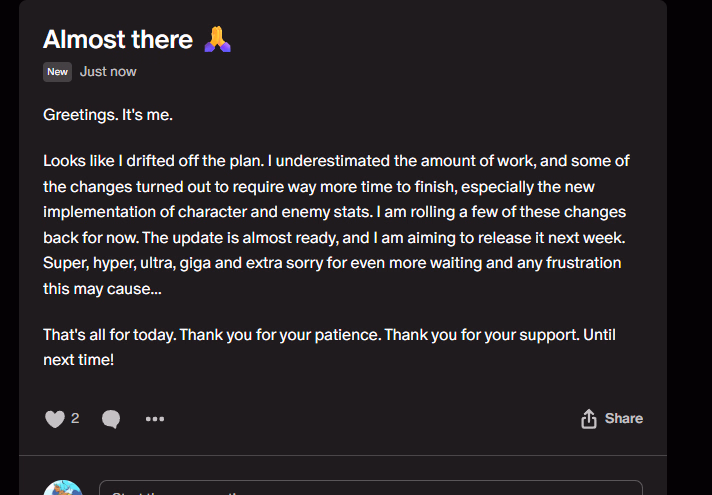Click the "Almost there" post title
712x495 pixels.
click(118, 40)
